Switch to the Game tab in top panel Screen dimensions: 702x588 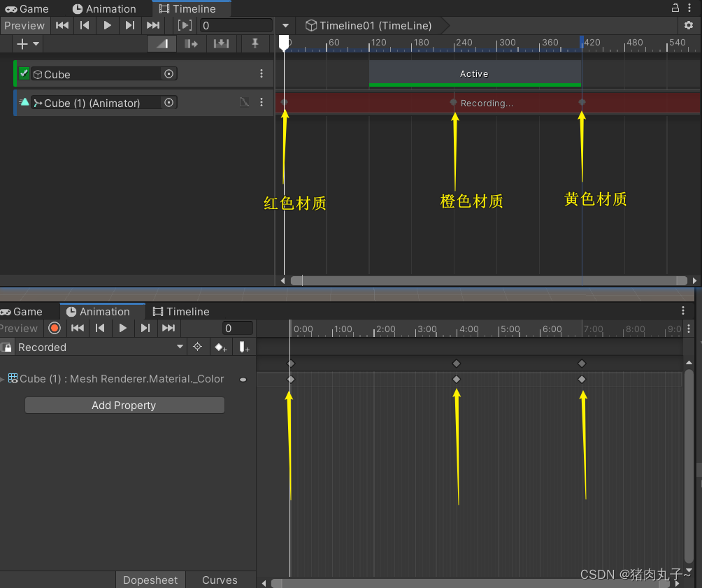[28, 9]
